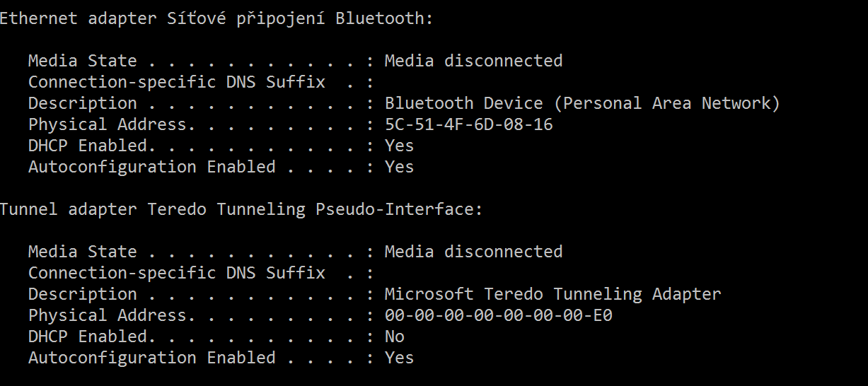Click the "Microsoft Teredo Tunneling Adapter" description text
The height and width of the screenshot is (386, 868).
point(552,295)
